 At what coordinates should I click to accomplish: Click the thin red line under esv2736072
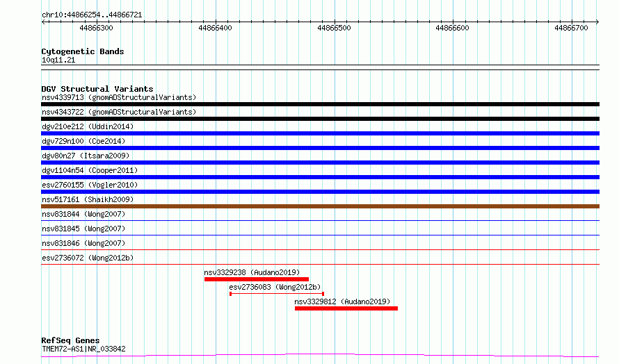point(320,264)
